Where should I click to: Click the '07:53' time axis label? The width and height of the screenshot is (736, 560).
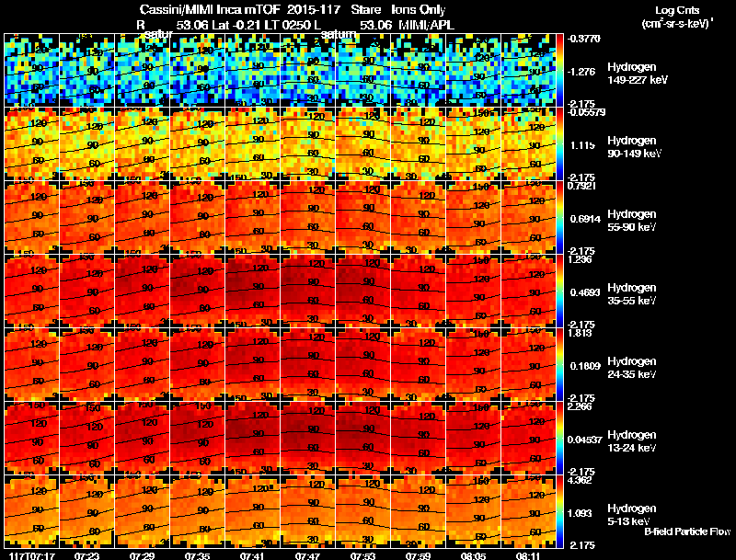(362, 555)
